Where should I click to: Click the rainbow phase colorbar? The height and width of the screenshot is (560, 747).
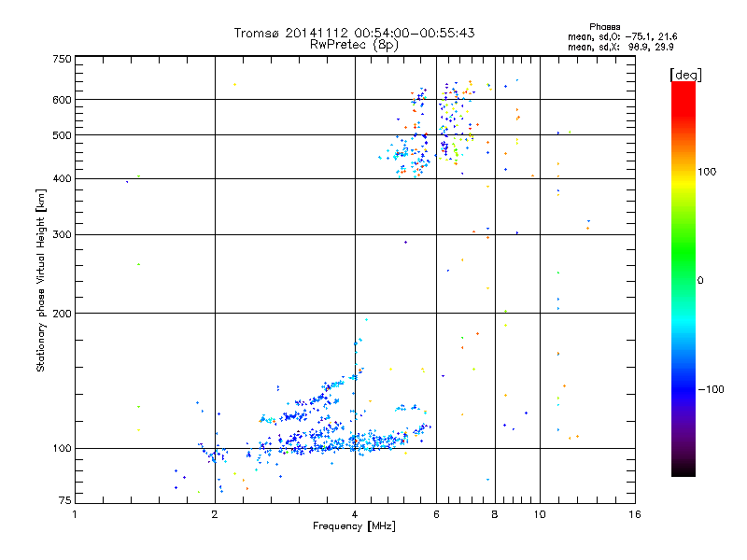(684, 278)
